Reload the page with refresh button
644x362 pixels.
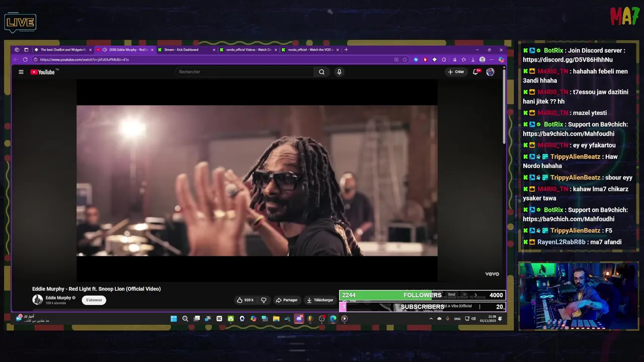pos(25,59)
